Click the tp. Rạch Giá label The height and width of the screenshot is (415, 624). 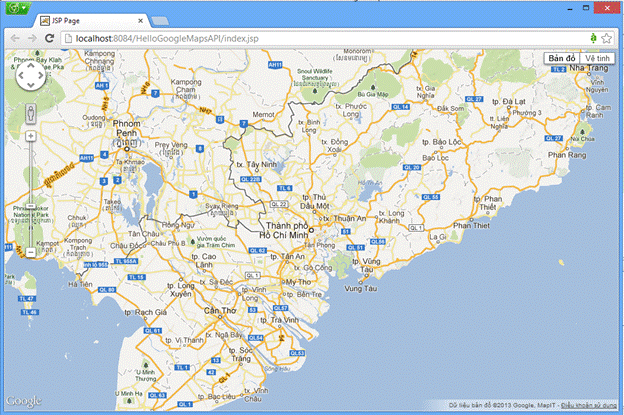[x=145, y=312]
